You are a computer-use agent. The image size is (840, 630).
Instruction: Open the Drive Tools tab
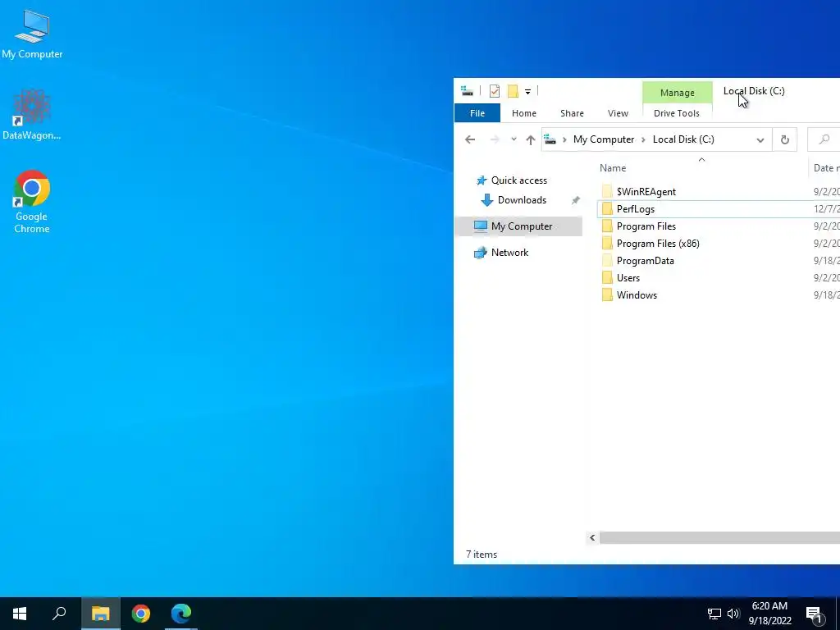677,113
